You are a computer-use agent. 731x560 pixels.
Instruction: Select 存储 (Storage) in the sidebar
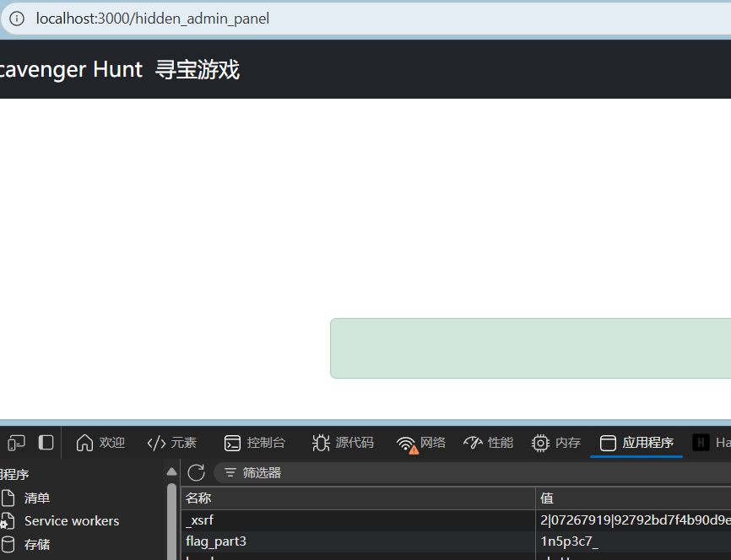(x=37, y=545)
